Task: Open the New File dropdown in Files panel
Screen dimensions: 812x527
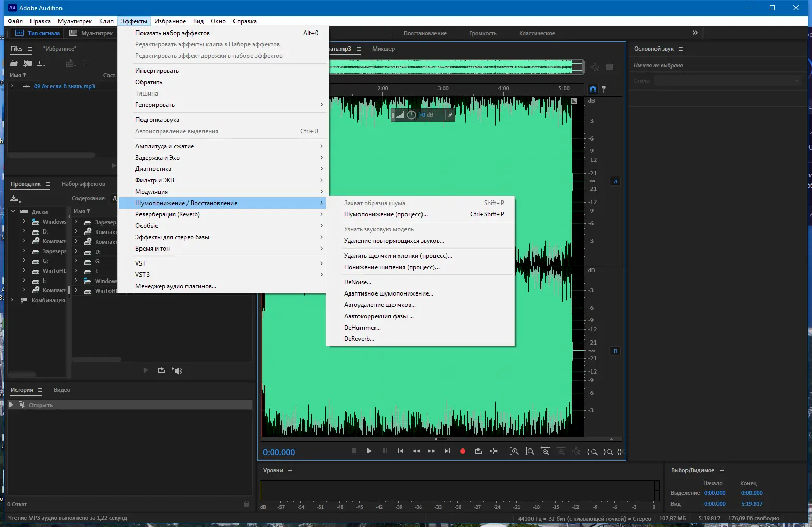Action: coord(41,63)
